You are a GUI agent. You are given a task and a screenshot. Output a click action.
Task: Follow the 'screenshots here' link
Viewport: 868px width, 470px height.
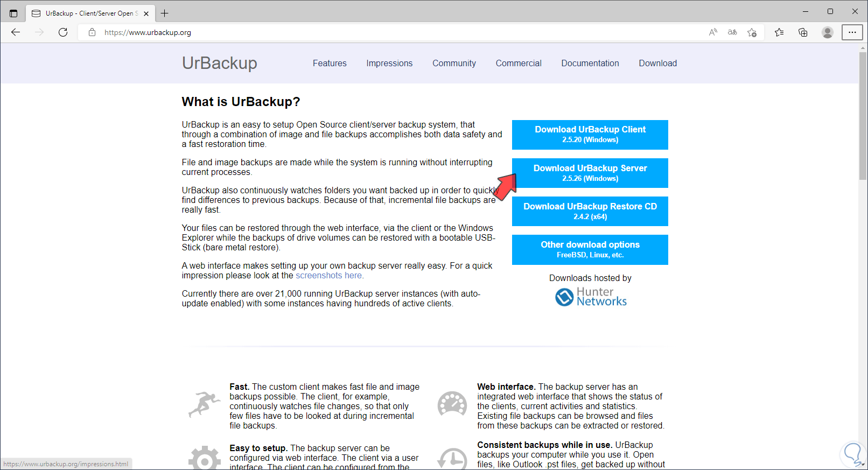click(x=328, y=275)
